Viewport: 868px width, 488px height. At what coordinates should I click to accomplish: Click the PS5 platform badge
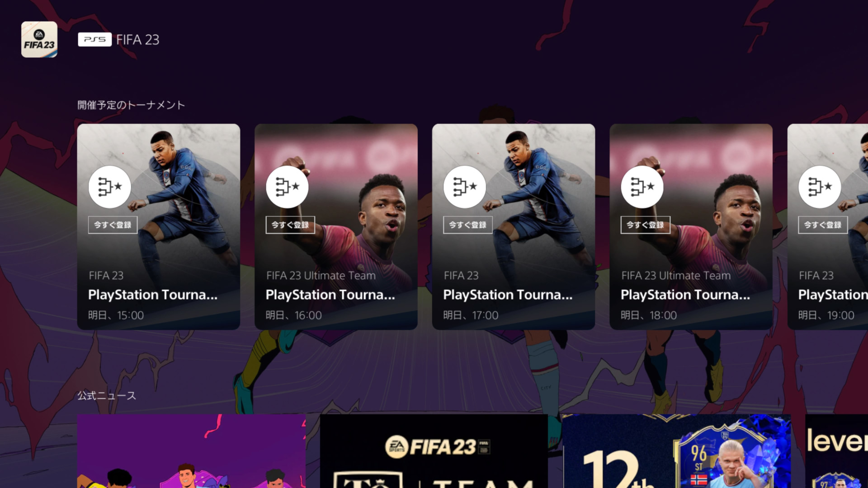point(94,40)
